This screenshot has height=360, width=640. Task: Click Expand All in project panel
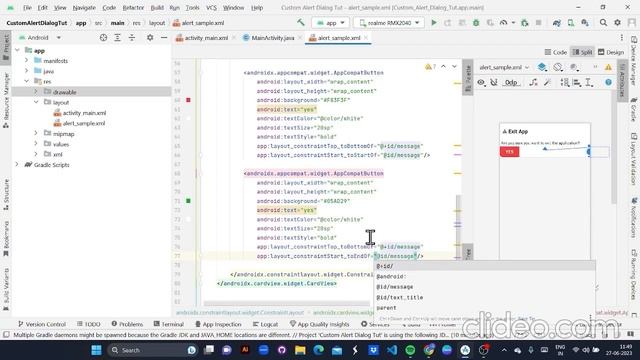(x=118, y=38)
